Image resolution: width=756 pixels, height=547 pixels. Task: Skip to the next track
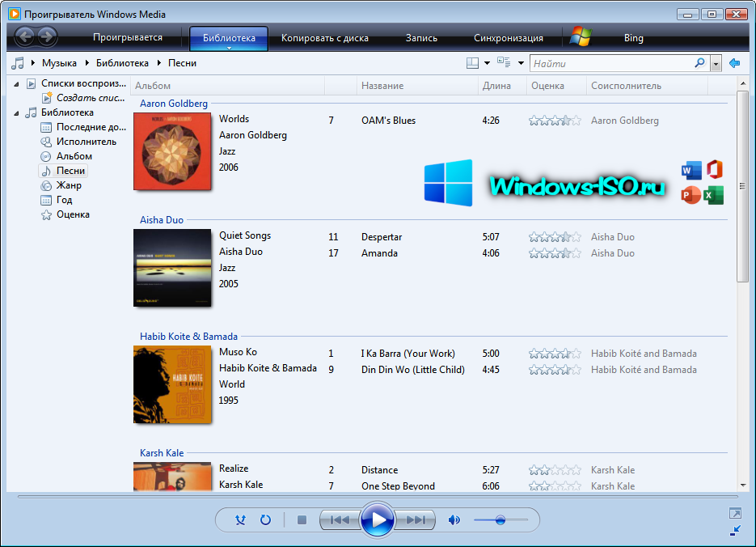pos(415,520)
